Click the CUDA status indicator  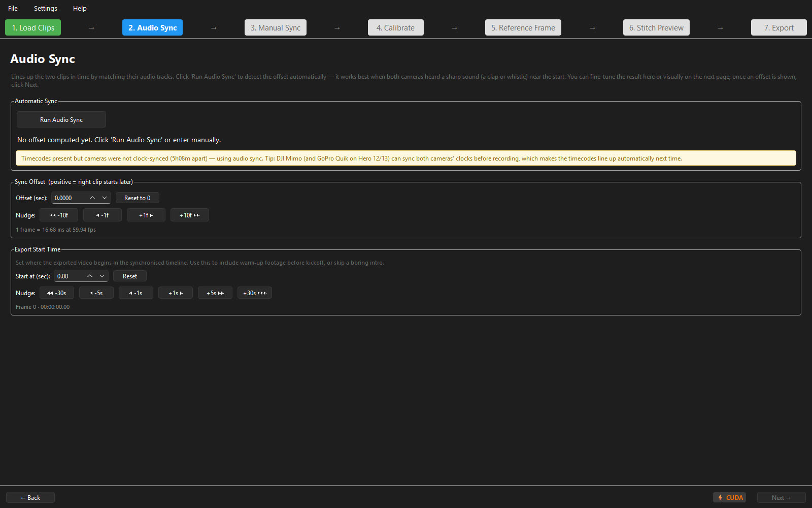(x=730, y=497)
